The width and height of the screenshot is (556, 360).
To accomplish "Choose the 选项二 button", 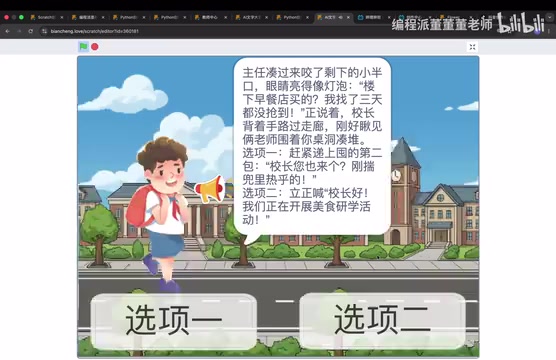I will (382, 321).
